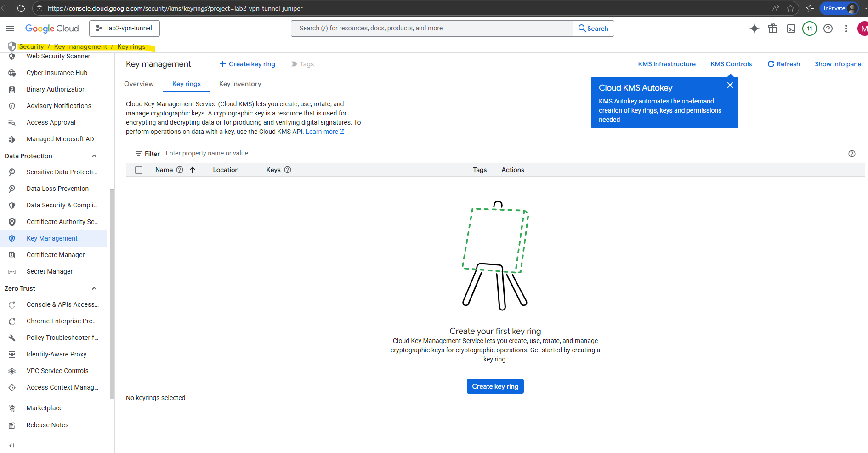Open KMS Controls link
Screen dimensions: 868x453
pos(731,64)
